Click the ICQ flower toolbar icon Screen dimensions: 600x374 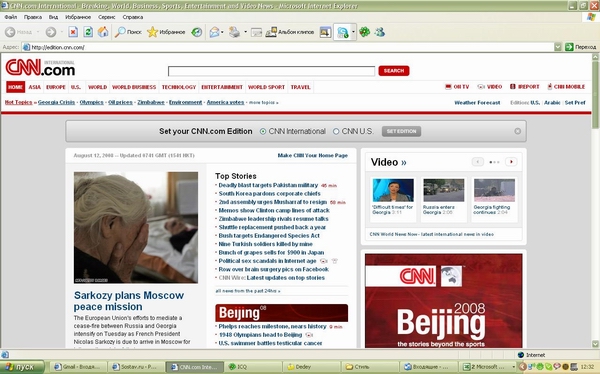364,32
